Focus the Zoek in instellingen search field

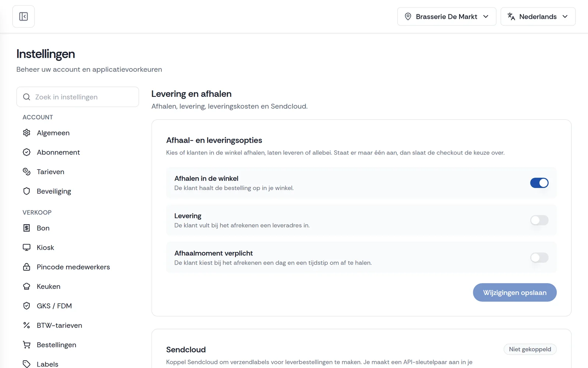tap(78, 97)
